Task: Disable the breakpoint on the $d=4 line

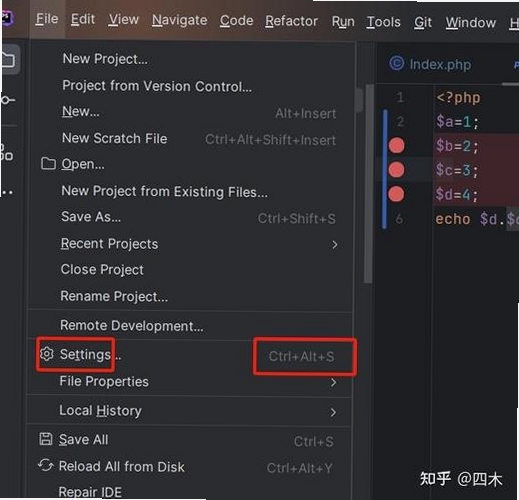Action: 396,194
